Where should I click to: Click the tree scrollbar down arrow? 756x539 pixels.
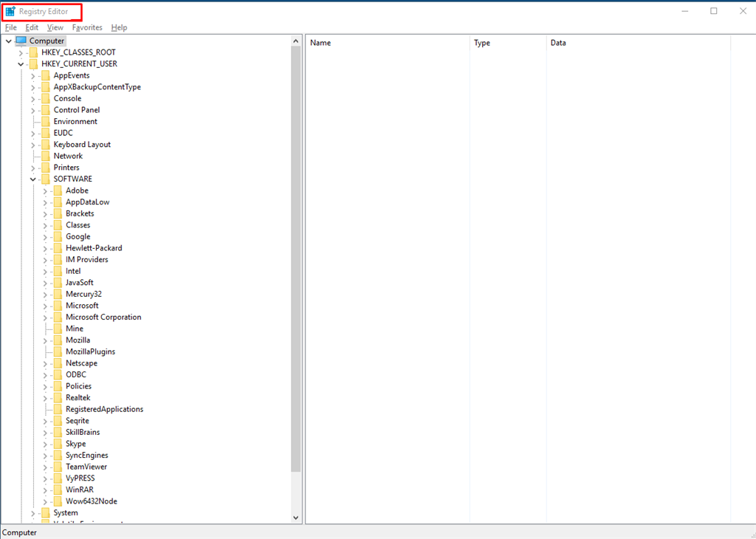[296, 518]
